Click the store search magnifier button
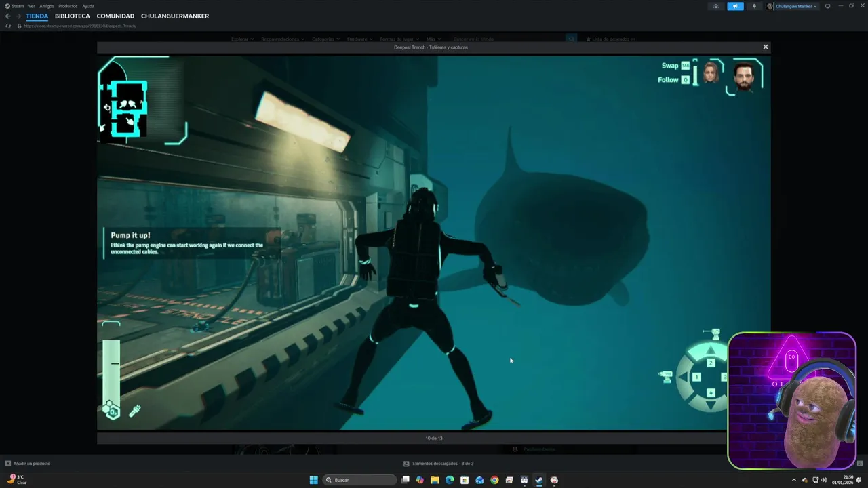 (x=571, y=39)
